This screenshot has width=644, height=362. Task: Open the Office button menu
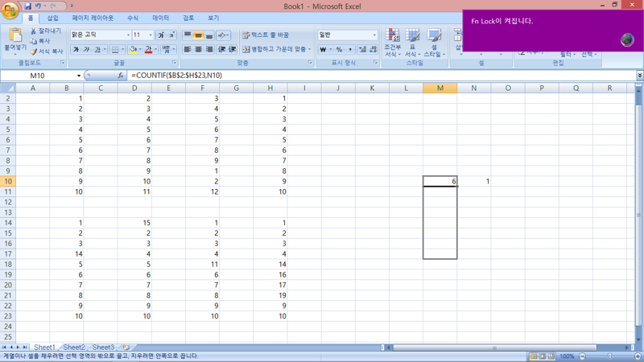click(x=10, y=10)
